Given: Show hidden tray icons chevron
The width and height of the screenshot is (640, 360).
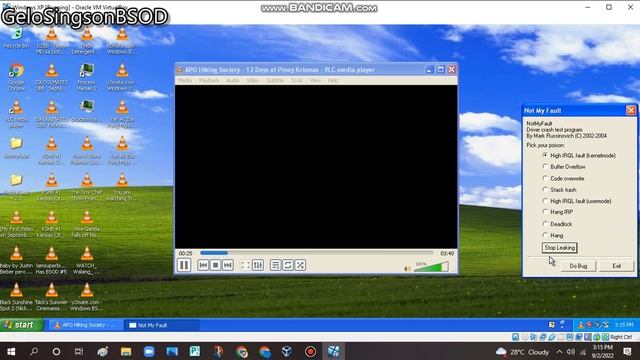Looking at the screenshot, I should pos(560,351).
